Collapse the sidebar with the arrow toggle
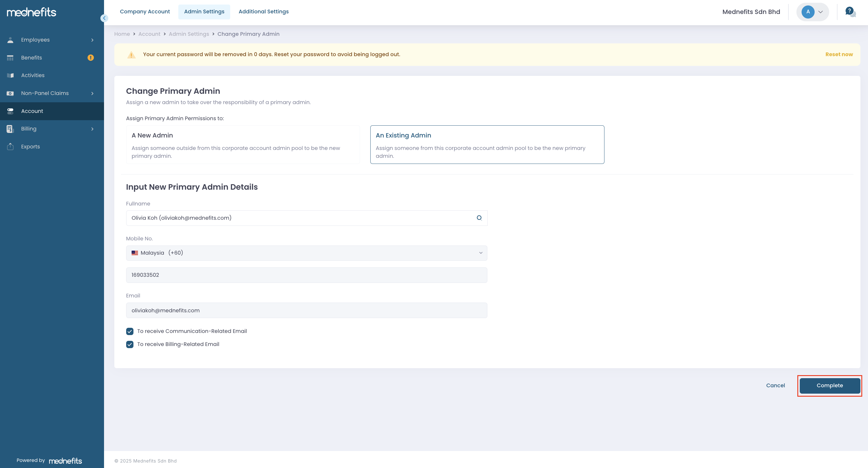Image resolution: width=868 pixels, height=468 pixels. (104, 18)
